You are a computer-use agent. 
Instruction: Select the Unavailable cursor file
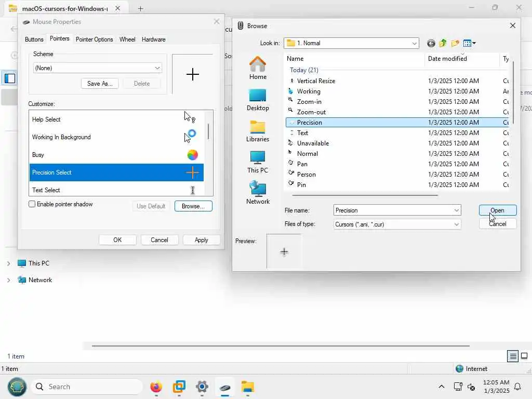pos(313,143)
